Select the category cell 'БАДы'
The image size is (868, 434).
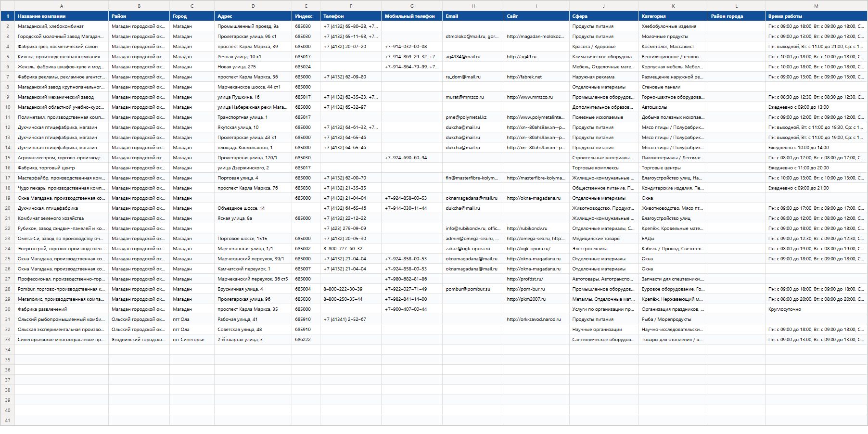[x=673, y=239]
